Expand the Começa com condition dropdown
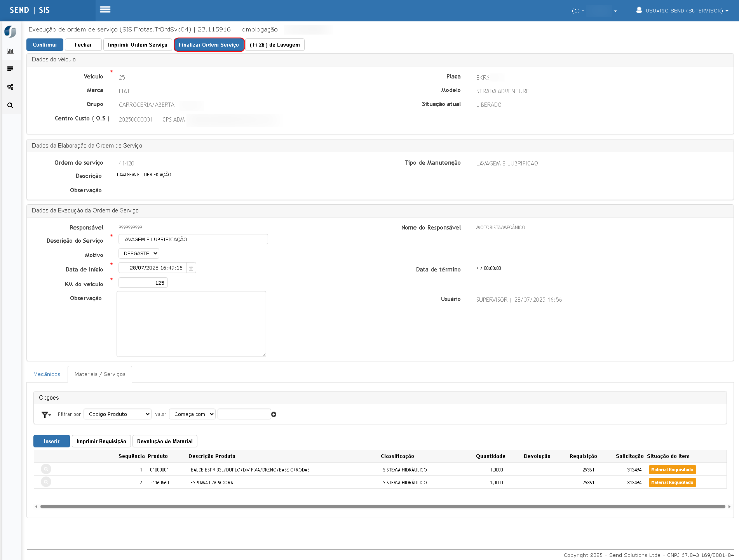This screenshot has width=739, height=560. [x=192, y=414]
